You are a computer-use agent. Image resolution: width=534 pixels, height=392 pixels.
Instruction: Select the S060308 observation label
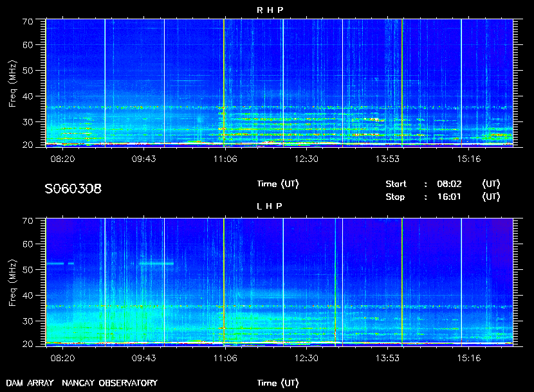pos(73,188)
